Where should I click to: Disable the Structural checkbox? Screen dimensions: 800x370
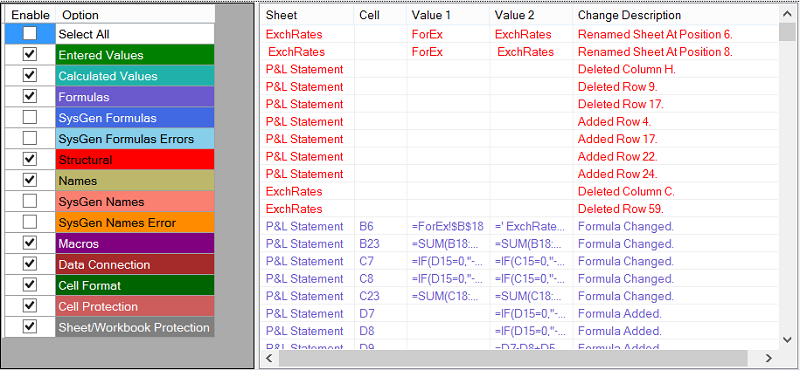30,159
